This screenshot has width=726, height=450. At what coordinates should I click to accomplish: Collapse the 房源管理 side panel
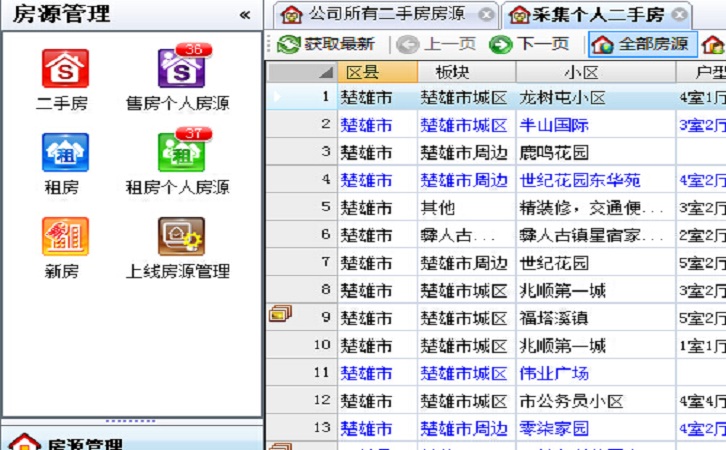(245, 14)
